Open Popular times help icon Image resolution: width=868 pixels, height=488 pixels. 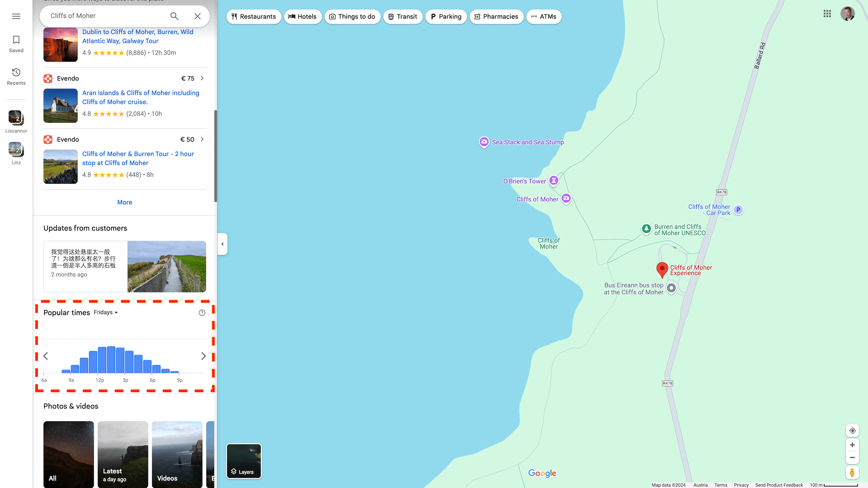202,313
